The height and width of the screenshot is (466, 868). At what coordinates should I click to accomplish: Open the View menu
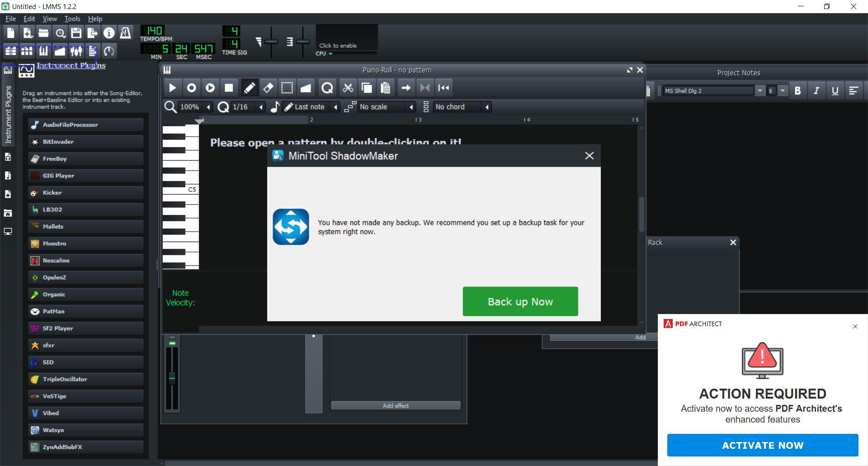point(50,19)
